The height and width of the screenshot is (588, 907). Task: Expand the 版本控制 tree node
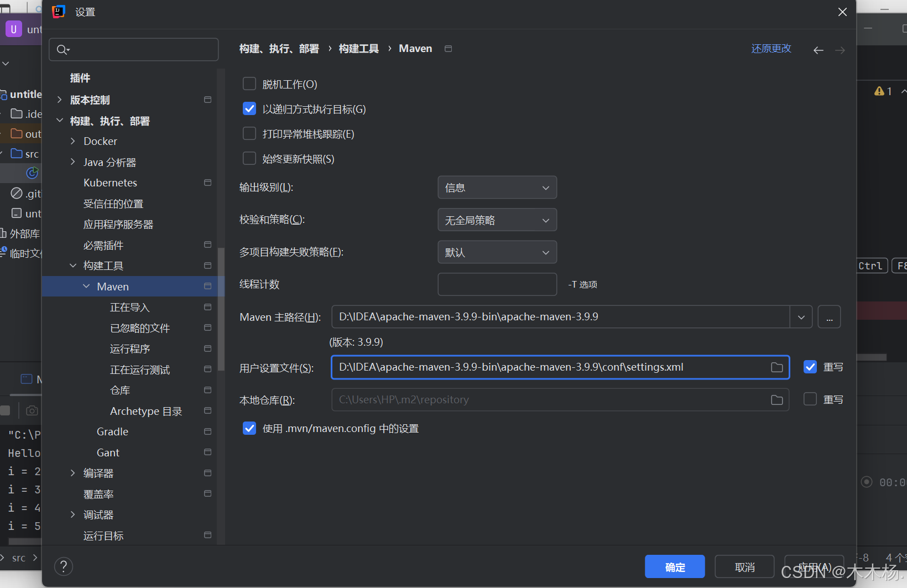[60, 100]
